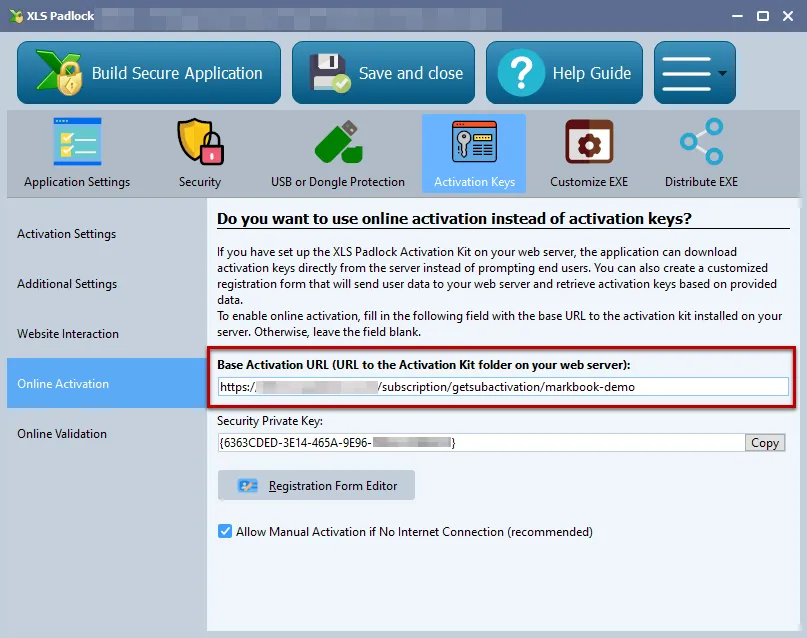Minimize the XLS Padlock window

(x=738, y=16)
